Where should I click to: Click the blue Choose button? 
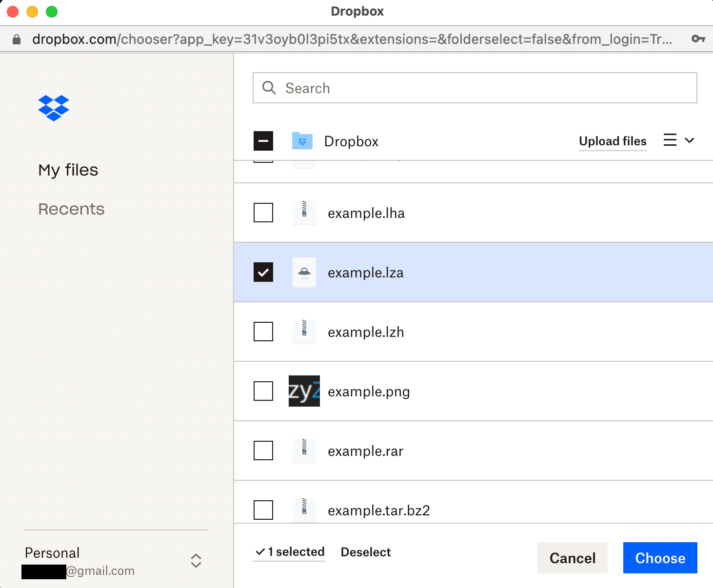pos(660,558)
